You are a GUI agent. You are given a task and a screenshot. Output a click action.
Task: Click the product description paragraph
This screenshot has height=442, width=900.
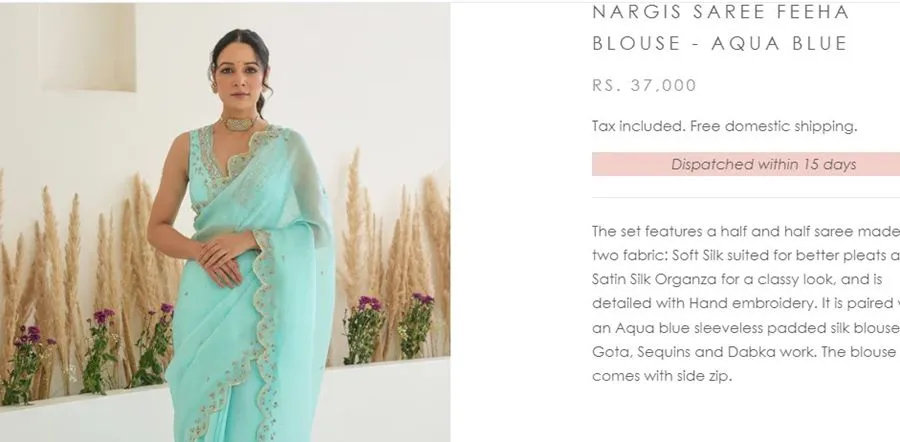[746, 304]
